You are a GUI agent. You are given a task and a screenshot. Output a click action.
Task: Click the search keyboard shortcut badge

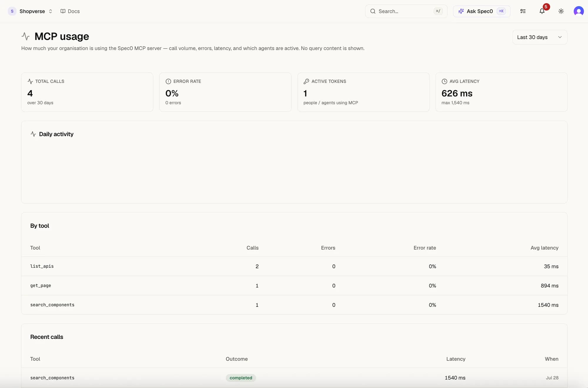point(438,11)
